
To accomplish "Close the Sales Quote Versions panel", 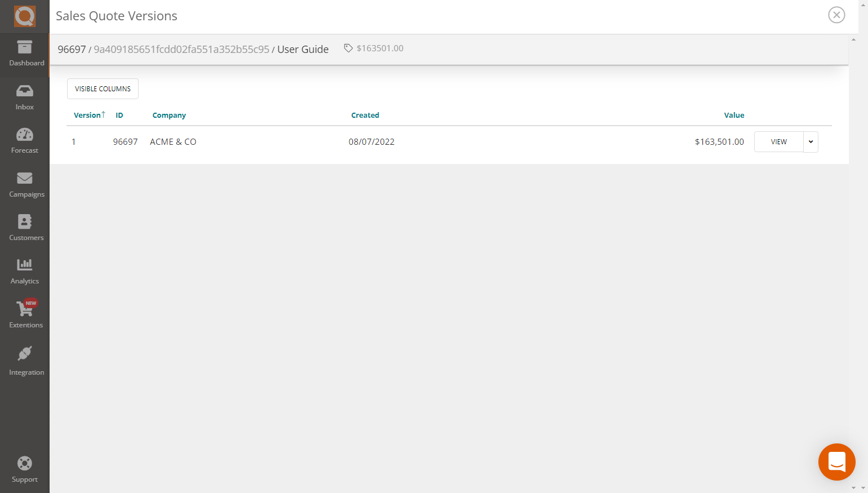I will [836, 15].
